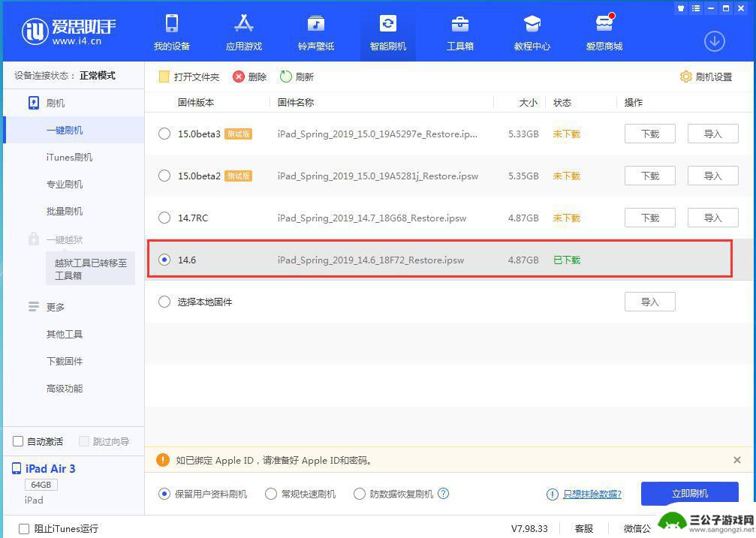
Task: Click the yellow folder icon for 打开文件夹
Action: click(x=164, y=77)
